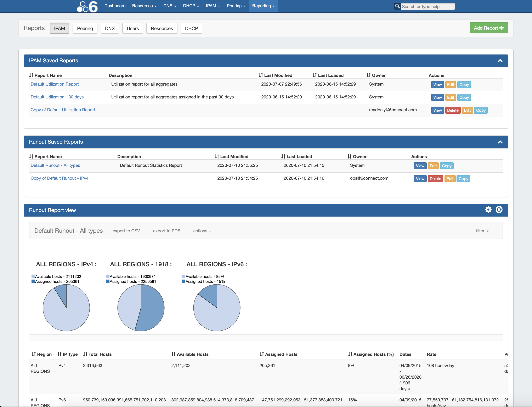Collapse the Runout Saved Reports panel
Screen dimensions: 532x407
click(500, 142)
